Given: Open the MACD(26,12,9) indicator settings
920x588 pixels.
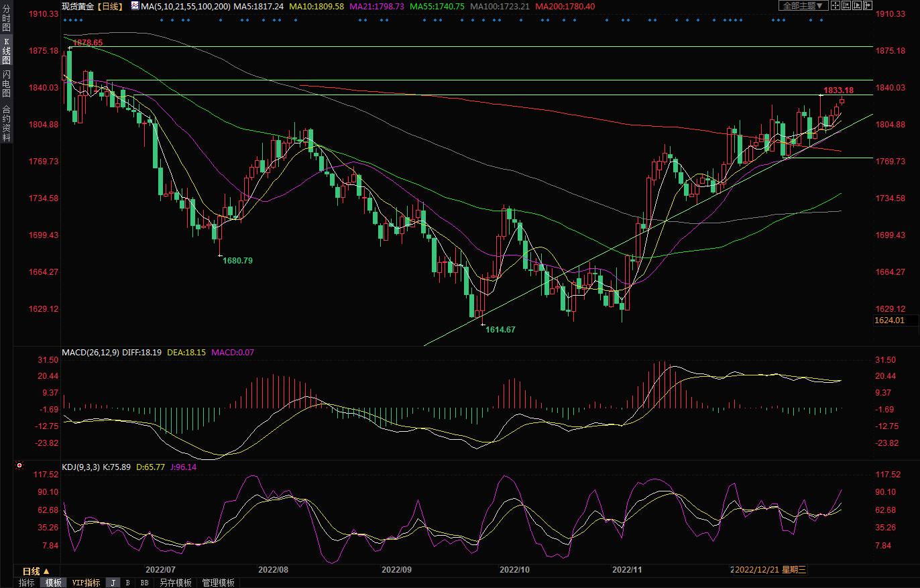Looking at the screenshot, I should [91, 352].
